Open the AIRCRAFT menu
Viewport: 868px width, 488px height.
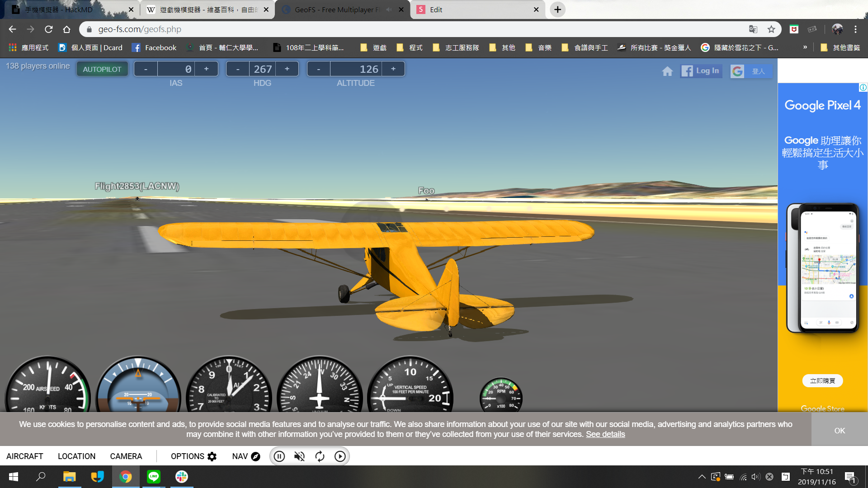[x=25, y=456]
